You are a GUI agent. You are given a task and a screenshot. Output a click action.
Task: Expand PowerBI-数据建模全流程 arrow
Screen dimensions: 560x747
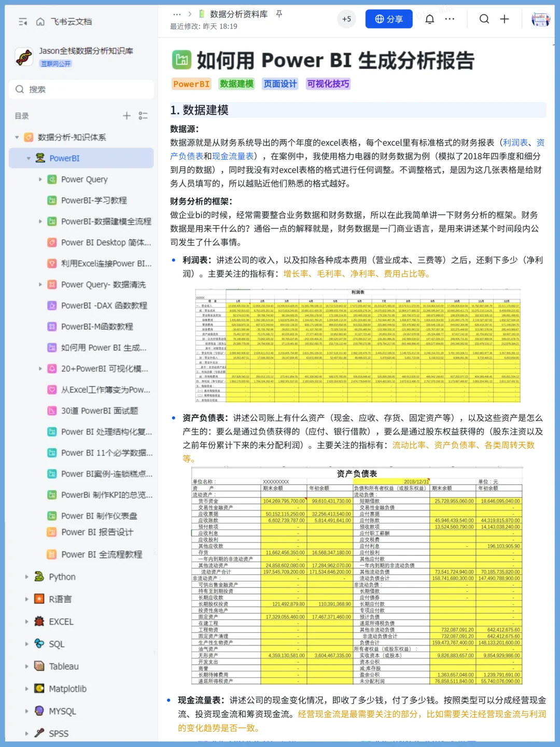point(40,222)
